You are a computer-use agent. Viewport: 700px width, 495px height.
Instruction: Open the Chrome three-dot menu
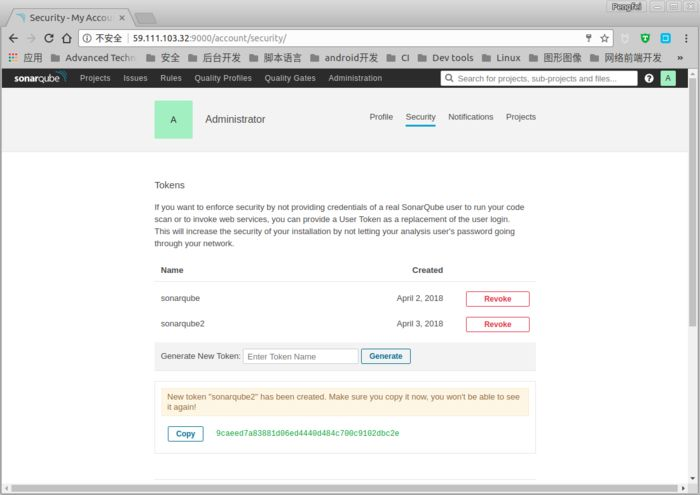[x=686, y=38]
